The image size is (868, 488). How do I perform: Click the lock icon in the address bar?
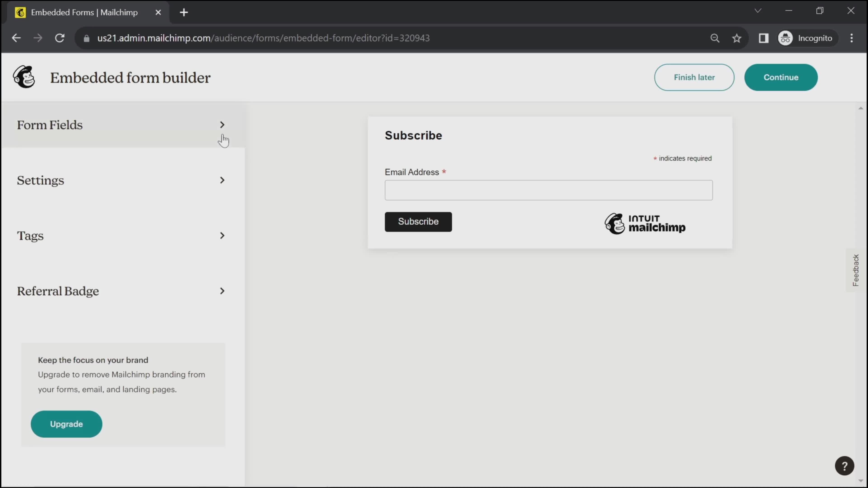(86, 38)
